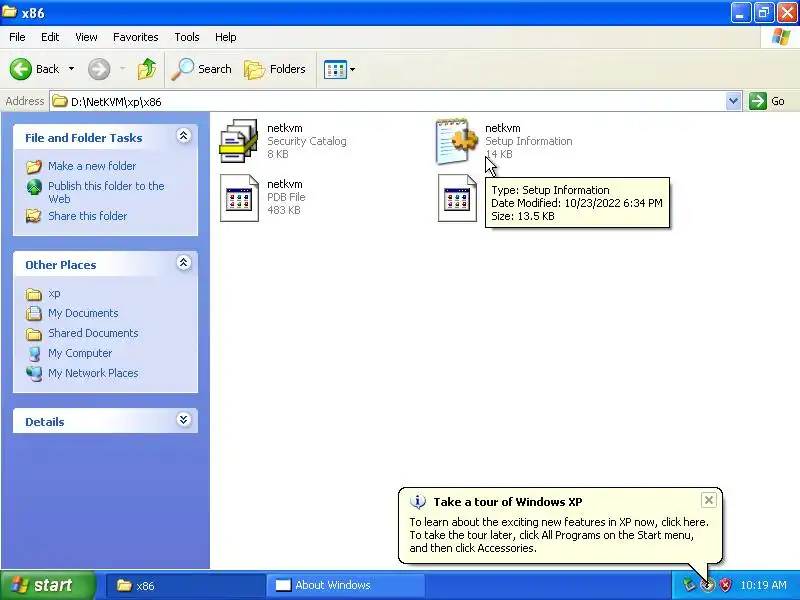Image resolution: width=800 pixels, height=600 pixels.
Task: Click the Go button
Action: (x=767, y=101)
